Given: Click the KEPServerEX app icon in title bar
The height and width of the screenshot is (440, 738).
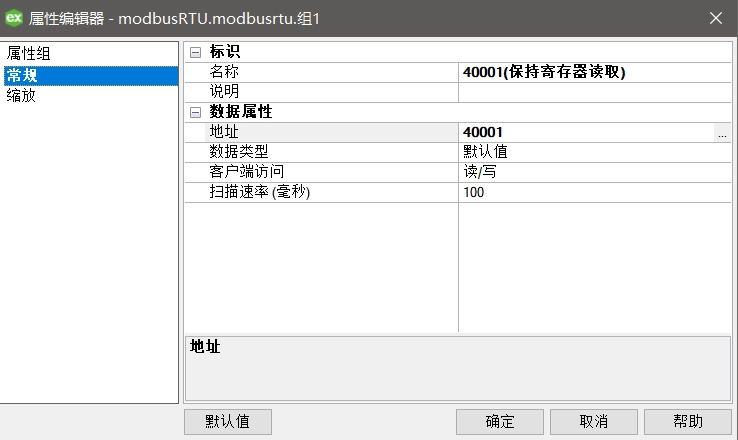Looking at the screenshot, I should [x=14, y=18].
